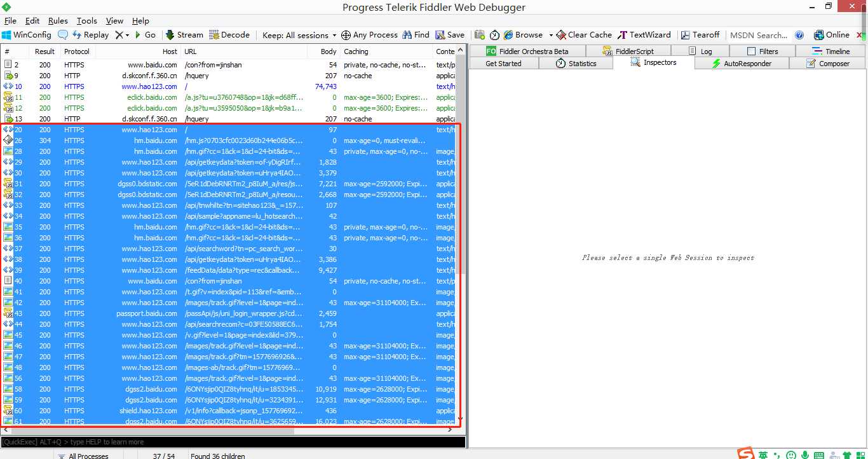Select session 43 passport.baidu.com
This screenshot has height=459, width=868.
[x=229, y=313]
